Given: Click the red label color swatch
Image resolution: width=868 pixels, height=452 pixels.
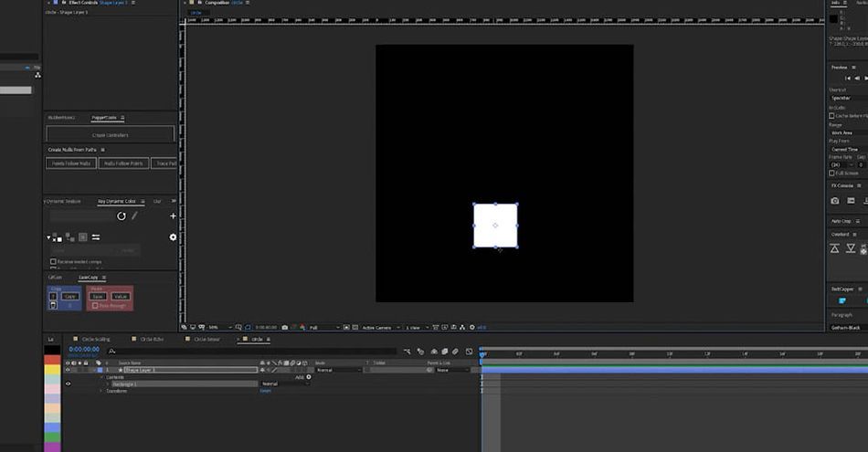Looking at the screenshot, I should point(52,360).
